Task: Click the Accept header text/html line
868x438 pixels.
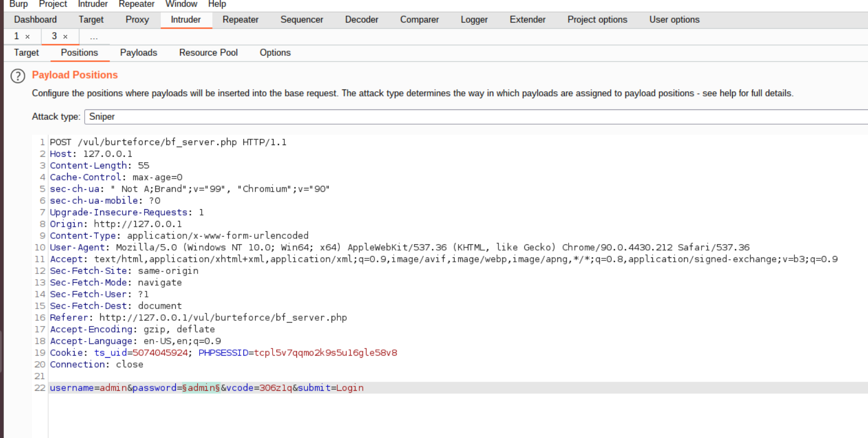Action: 444,259
